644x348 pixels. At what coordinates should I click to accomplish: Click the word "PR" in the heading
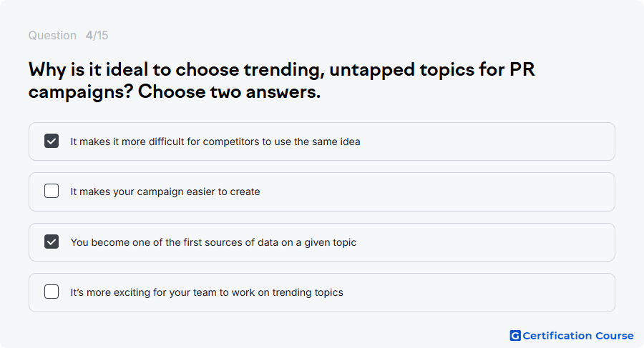pos(522,69)
